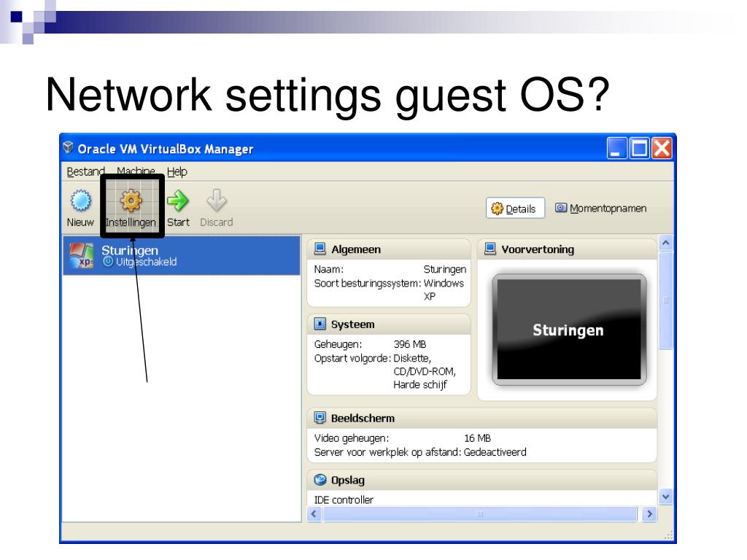Maximize the VirtualBox Manager window

coord(638,148)
